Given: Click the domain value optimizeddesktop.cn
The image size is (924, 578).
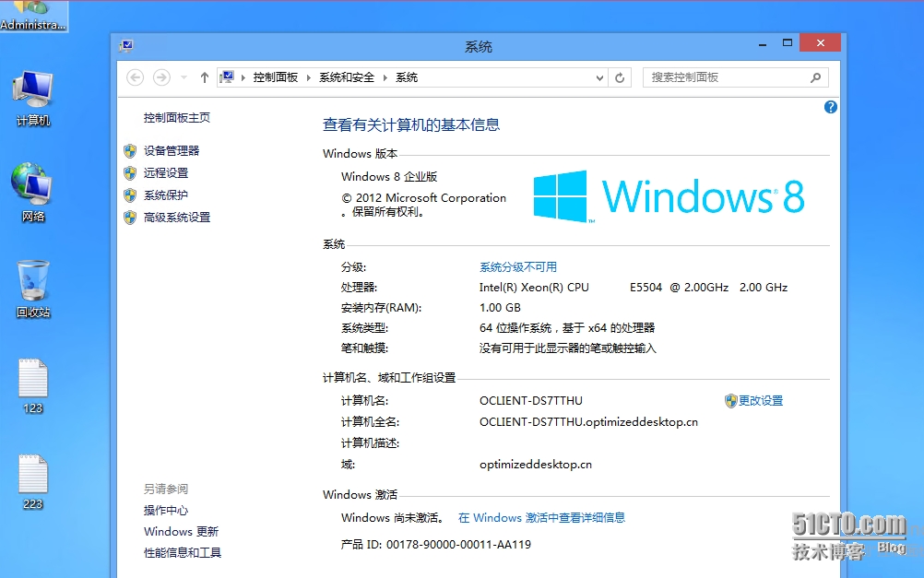Looking at the screenshot, I should pos(536,465).
